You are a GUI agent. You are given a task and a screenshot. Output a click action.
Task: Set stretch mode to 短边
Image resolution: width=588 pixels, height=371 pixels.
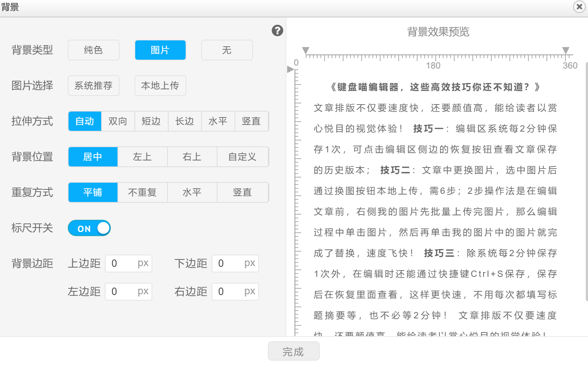pyautogui.click(x=151, y=121)
